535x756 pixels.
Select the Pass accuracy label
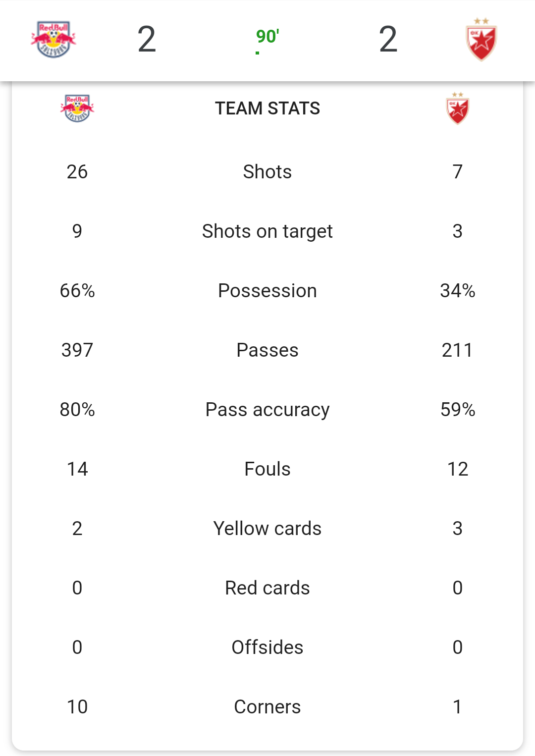267,410
